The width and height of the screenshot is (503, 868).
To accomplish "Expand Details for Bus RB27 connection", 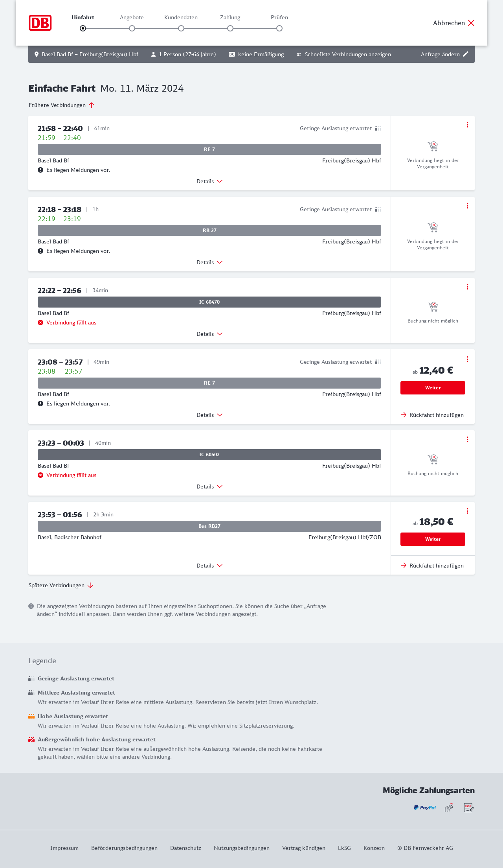I will click(209, 566).
